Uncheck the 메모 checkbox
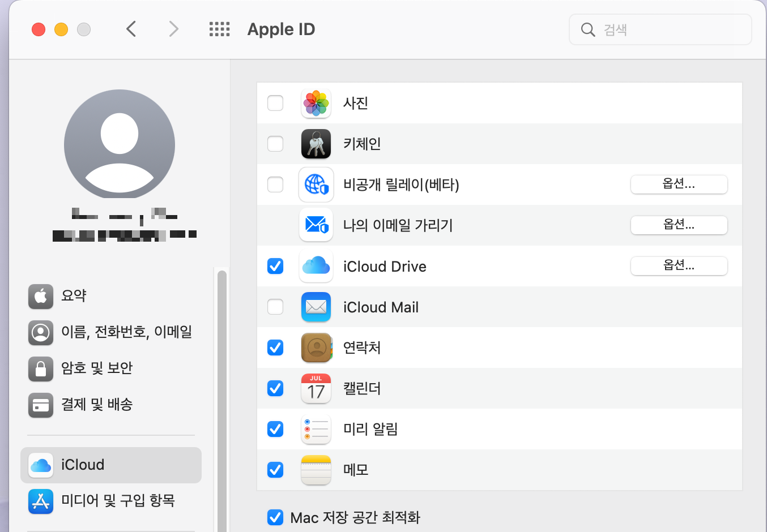 [275, 470]
